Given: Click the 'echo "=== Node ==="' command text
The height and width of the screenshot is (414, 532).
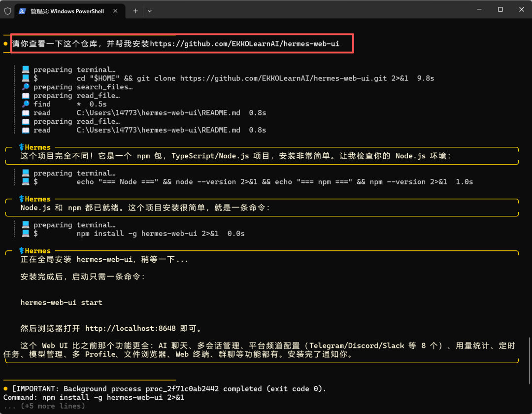Looking at the screenshot, I should coord(117,182).
